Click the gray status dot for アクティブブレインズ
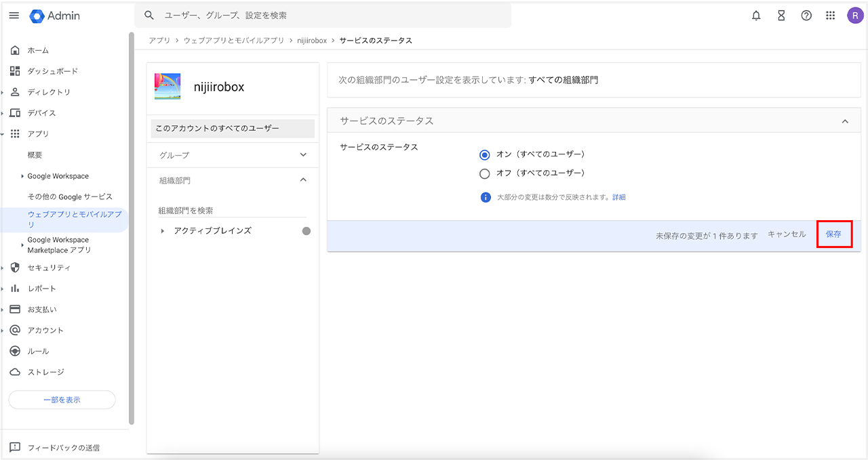Screen dimensions: 868x460 point(307,231)
